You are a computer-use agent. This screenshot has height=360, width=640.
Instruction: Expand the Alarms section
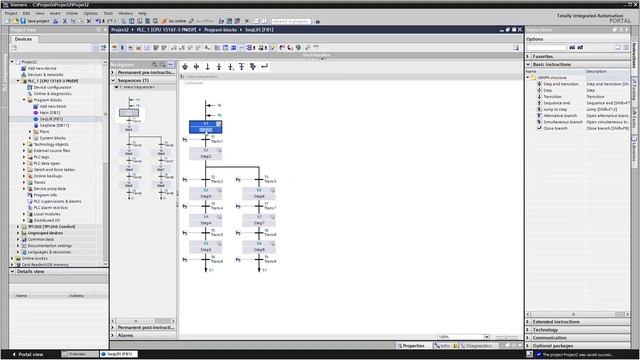coord(113,336)
